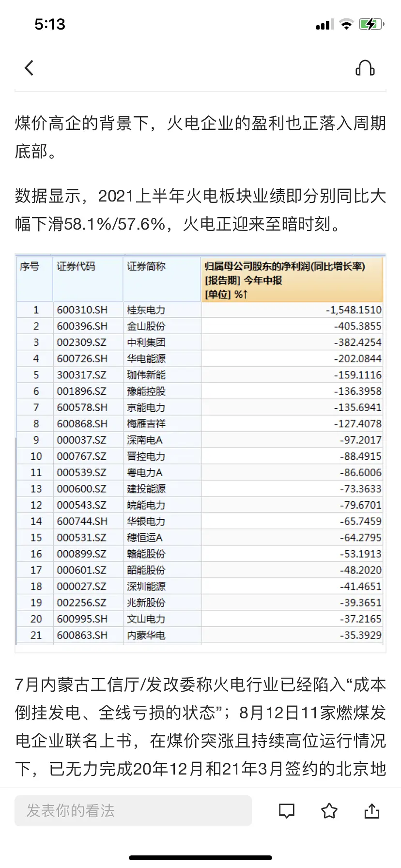Tap the -202.0844 value for 华电能源
This screenshot has height=868, width=401.
tap(357, 359)
